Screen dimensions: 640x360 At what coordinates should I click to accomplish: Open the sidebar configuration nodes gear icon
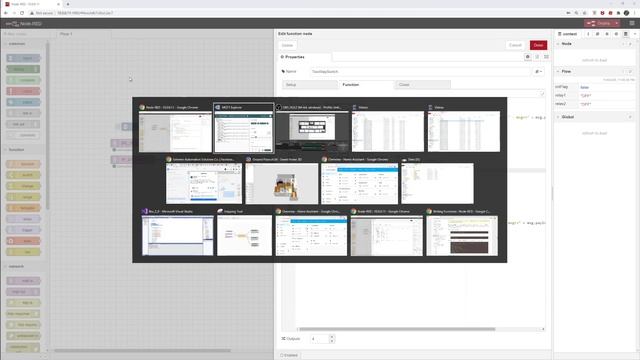[x=616, y=34]
